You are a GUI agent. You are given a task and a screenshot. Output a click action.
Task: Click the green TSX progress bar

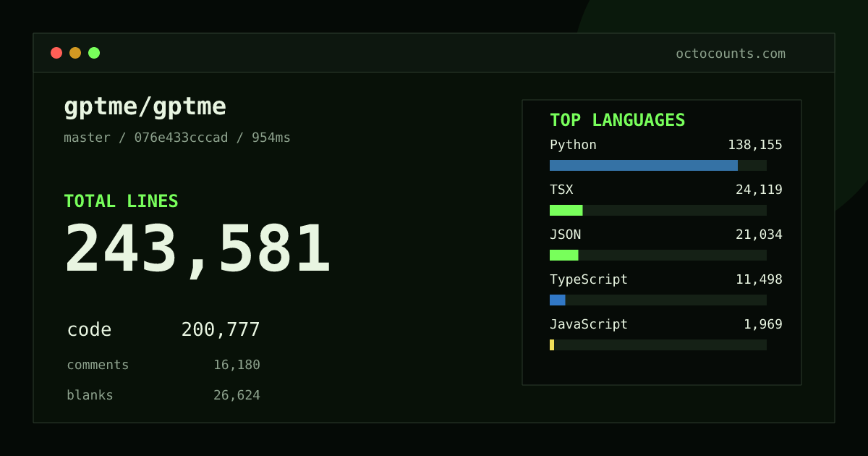point(566,210)
